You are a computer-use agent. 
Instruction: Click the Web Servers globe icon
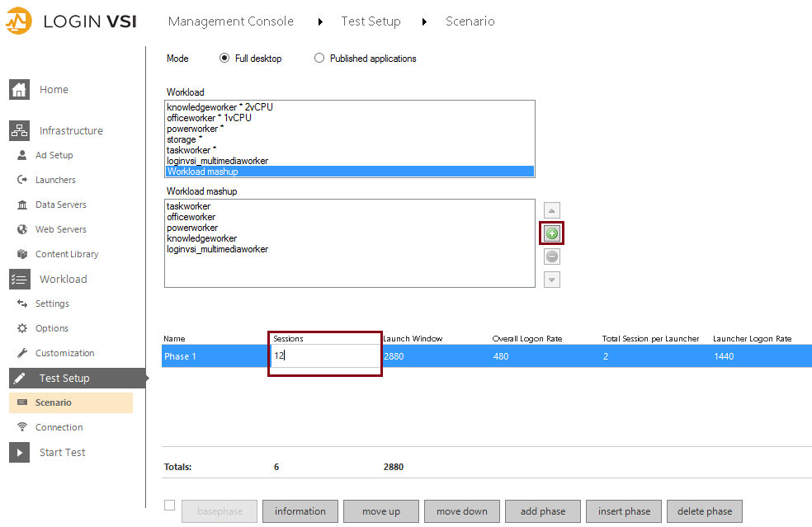coord(22,229)
